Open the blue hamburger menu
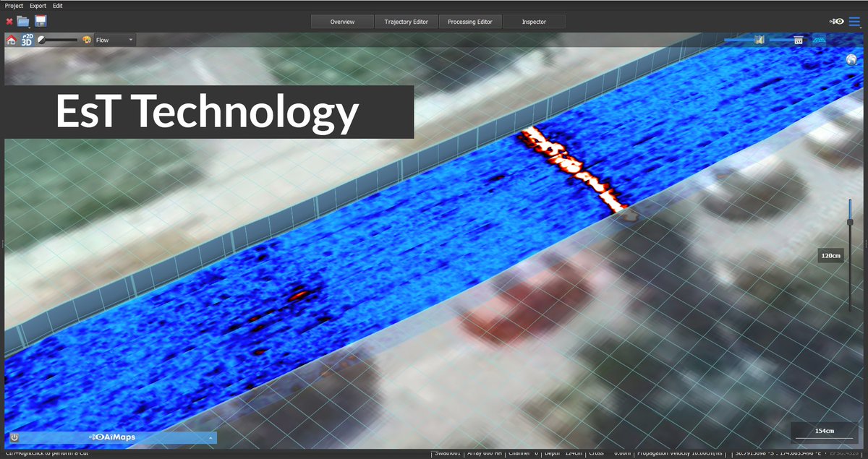The height and width of the screenshot is (459, 868). tap(854, 22)
